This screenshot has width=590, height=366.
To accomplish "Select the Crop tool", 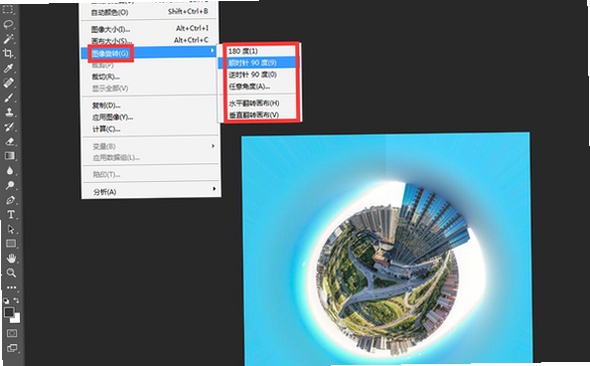I will point(8,53).
